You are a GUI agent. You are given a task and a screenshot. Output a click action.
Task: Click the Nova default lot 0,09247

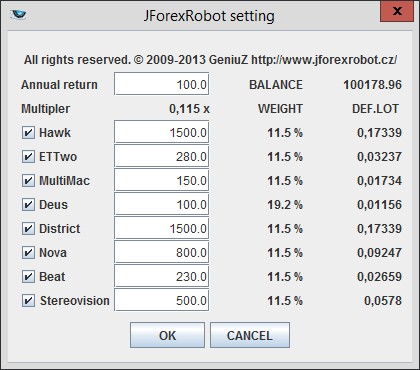[x=379, y=253]
